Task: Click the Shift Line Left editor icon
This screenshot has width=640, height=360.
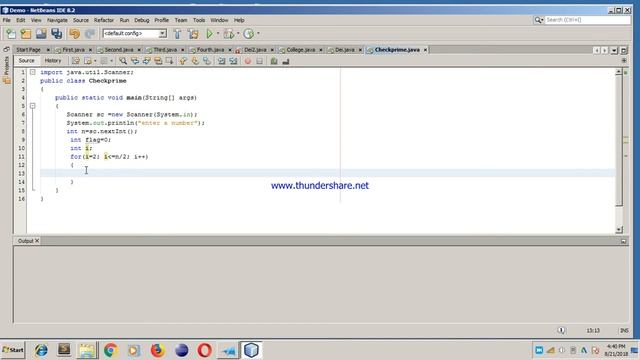Action: 221,61
